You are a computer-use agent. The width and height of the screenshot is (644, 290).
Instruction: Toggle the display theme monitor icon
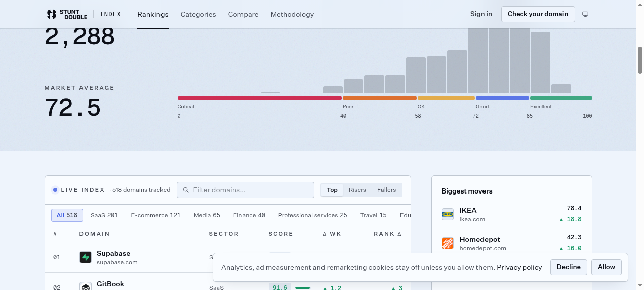(x=585, y=14)
